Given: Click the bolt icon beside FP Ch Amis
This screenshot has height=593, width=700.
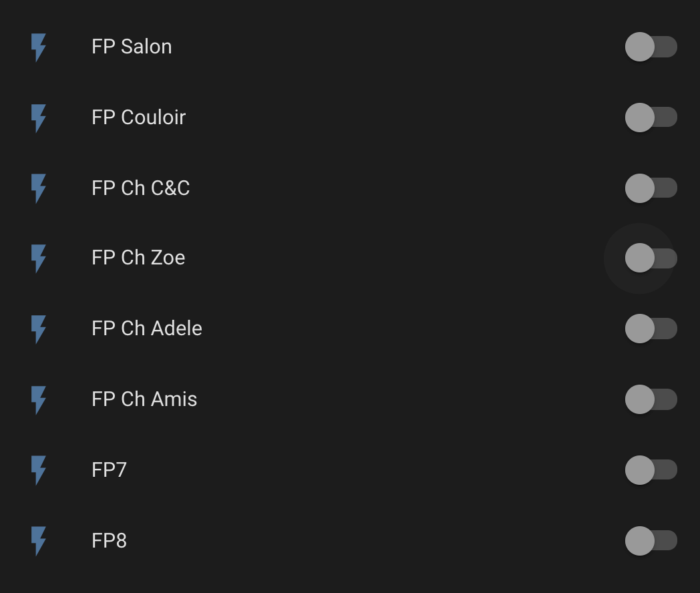Looking at the screenshot, I should (x=39, y=400).
